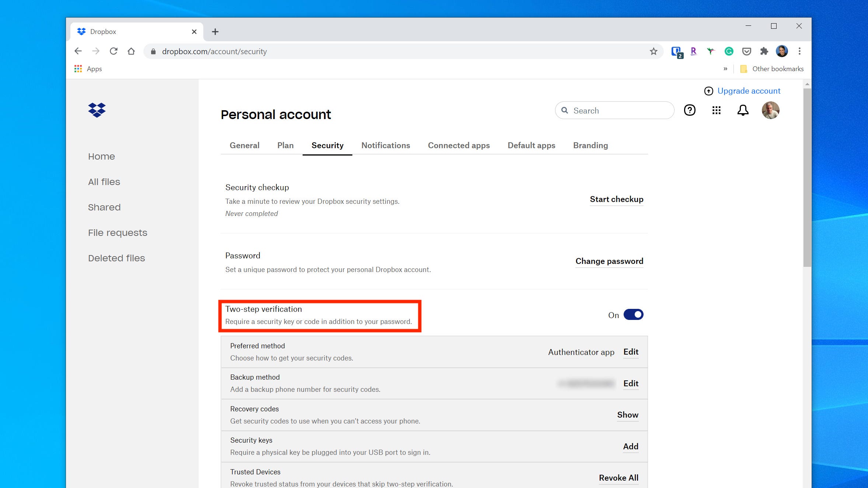
Task: Edit the Backup method setting
Action: pyautogui.click(x=631, y=383)
